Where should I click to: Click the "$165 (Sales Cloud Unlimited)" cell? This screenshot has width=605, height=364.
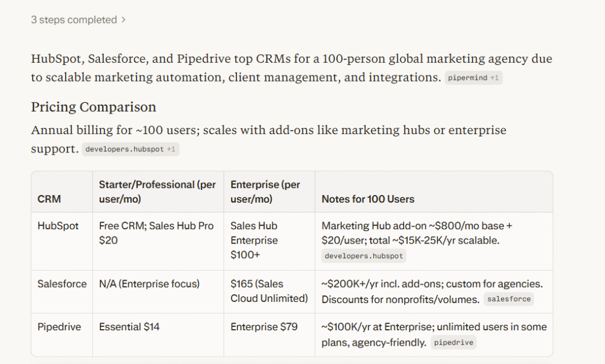pos(269,291)
